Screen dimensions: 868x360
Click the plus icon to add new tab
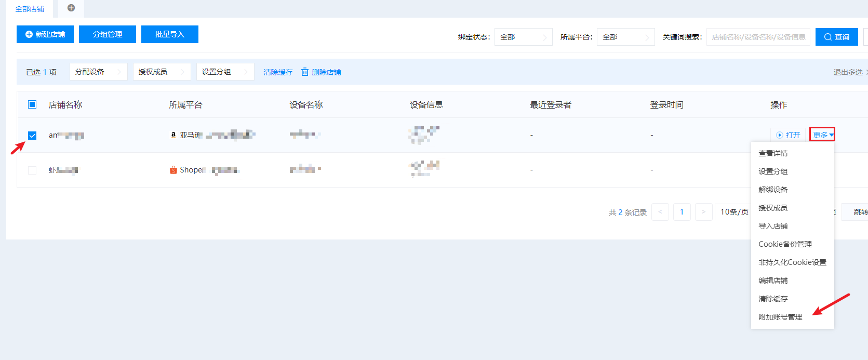[71, 8]
